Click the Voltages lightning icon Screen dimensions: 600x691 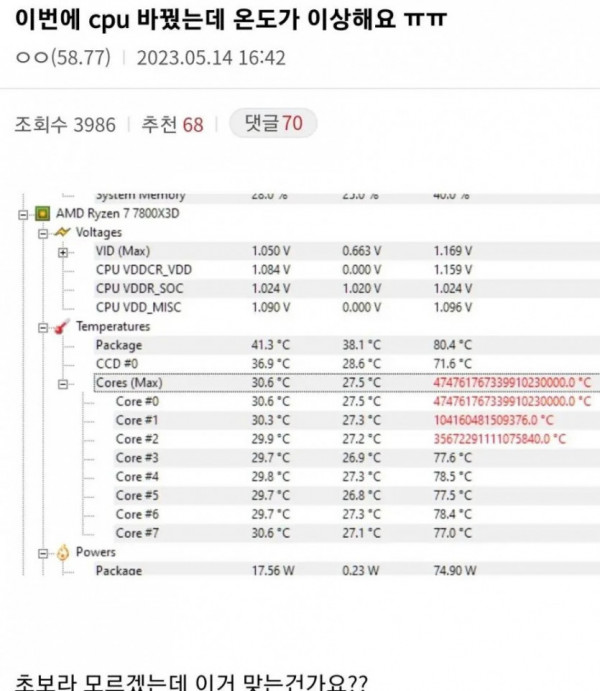pos(63,232)
